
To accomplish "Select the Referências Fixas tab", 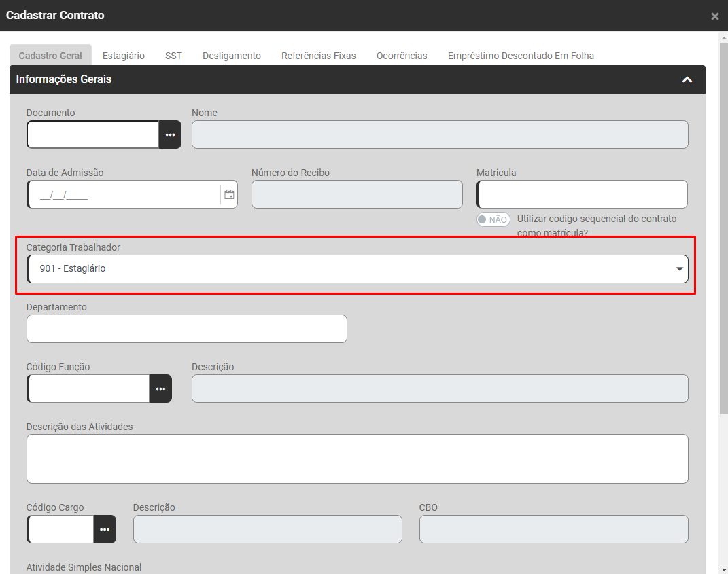I will coord(319,56).
